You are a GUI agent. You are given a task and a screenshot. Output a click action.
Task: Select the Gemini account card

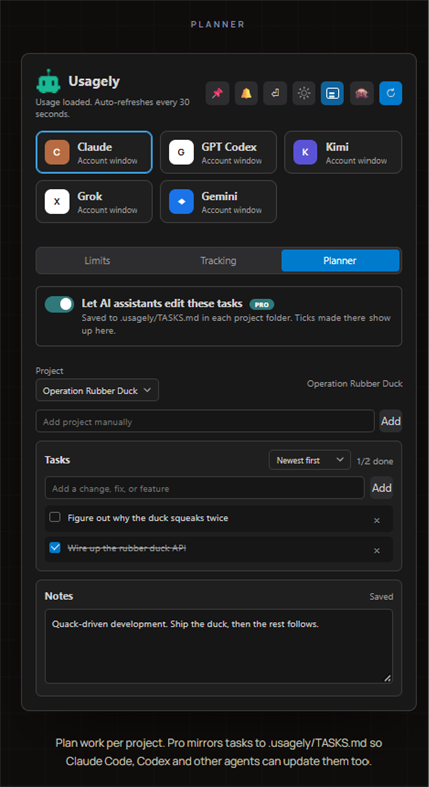218,201
